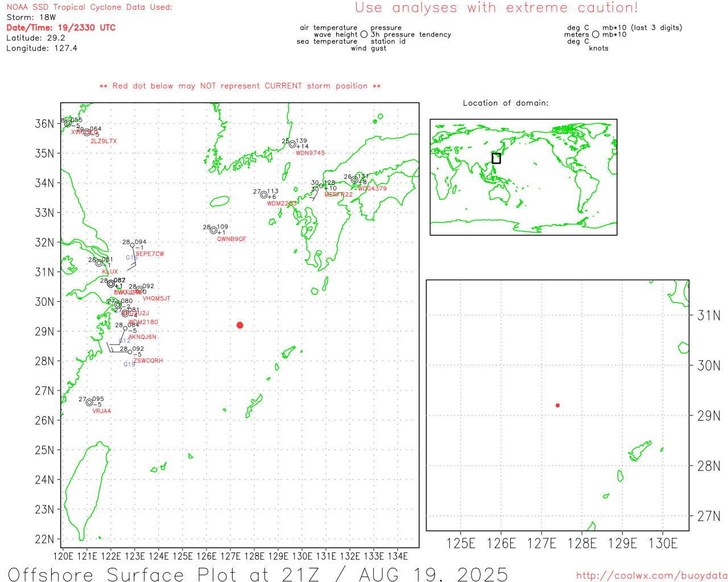The height and width of the screenshot is (582, 728).
Task: Click the station circle above WDN9745
Action: click(x=292, y=144)
